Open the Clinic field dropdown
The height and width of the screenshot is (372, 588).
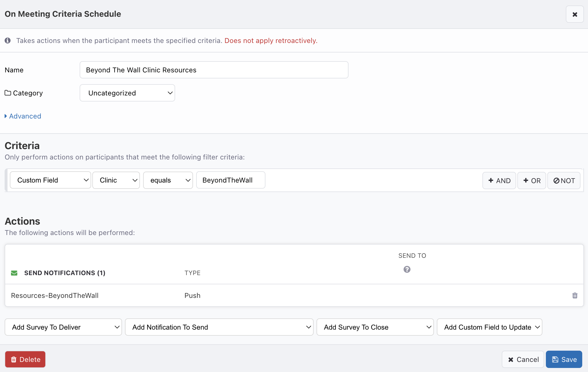coord(116,180)
